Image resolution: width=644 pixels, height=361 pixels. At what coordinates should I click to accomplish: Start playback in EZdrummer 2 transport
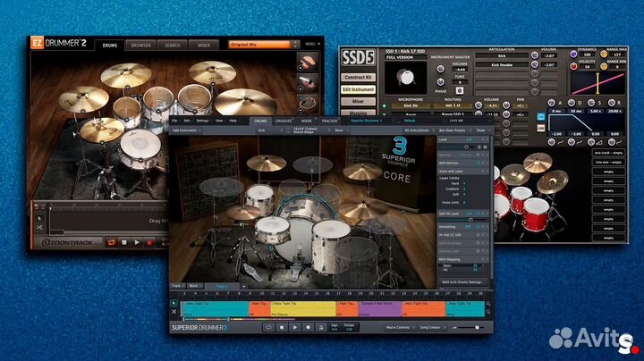pyautogui.click(x=137, y=243)
